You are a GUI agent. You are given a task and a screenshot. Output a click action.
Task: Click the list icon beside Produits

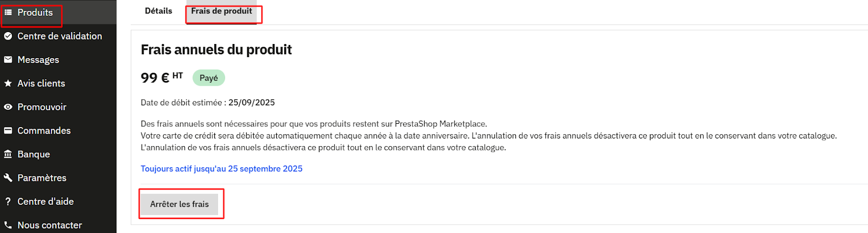coord(8,12)
